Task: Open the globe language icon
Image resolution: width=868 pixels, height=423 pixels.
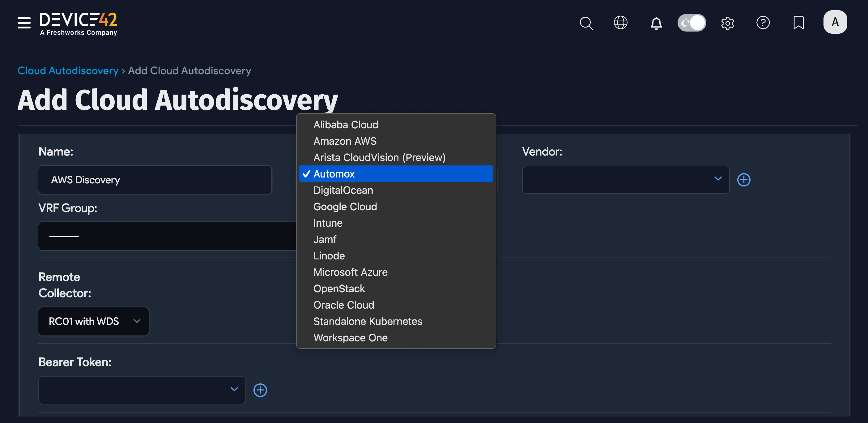Action: coord(620,23)
